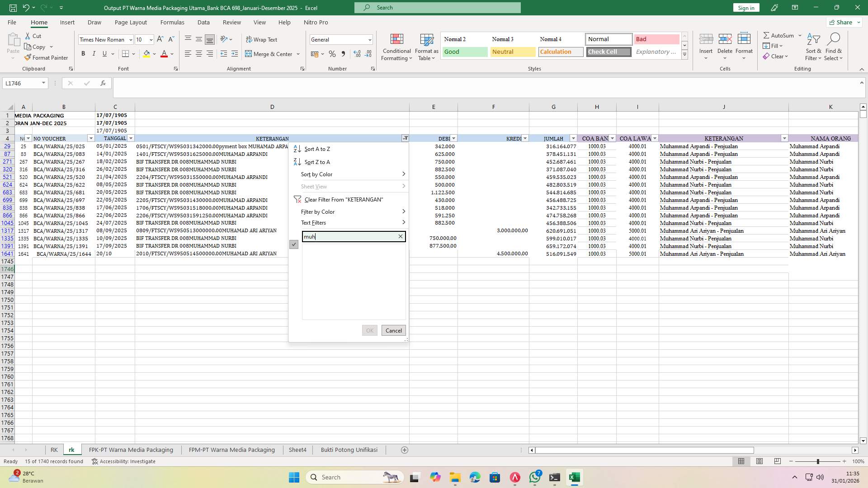868x488 pixels.
Task: Open Conditional Formatting options
Action: [x=396, y=47]
